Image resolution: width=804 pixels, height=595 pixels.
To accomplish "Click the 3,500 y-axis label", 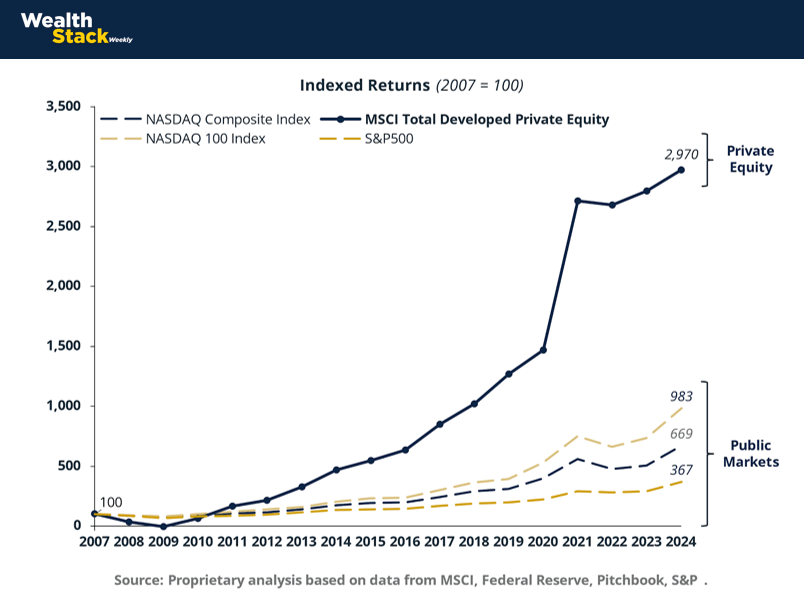I will (64, 106).
